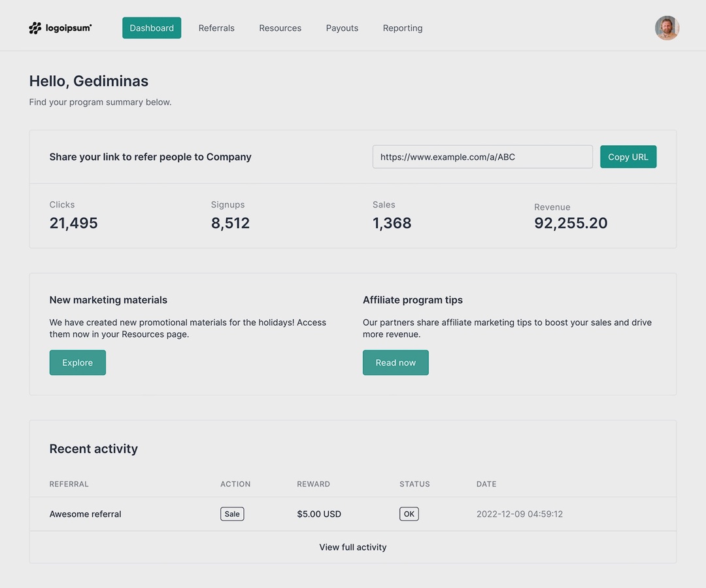Viewport: 706px width, 588px height.
Task: Select the Dashboard navigation tab
Action: pyautogui.click(x=151, y=27)
